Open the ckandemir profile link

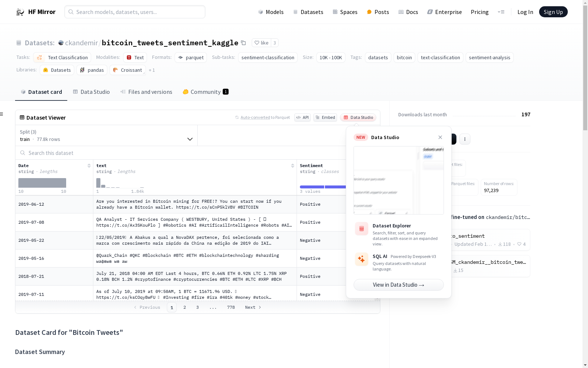[x=81, y=43]
